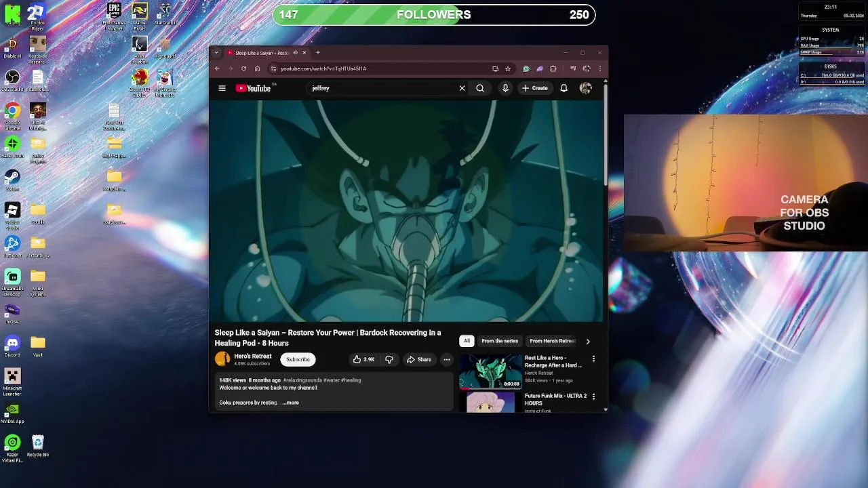Screen dimensions: 868x488
Task: Select the Steam desktop icon
Action: [12, 180]
